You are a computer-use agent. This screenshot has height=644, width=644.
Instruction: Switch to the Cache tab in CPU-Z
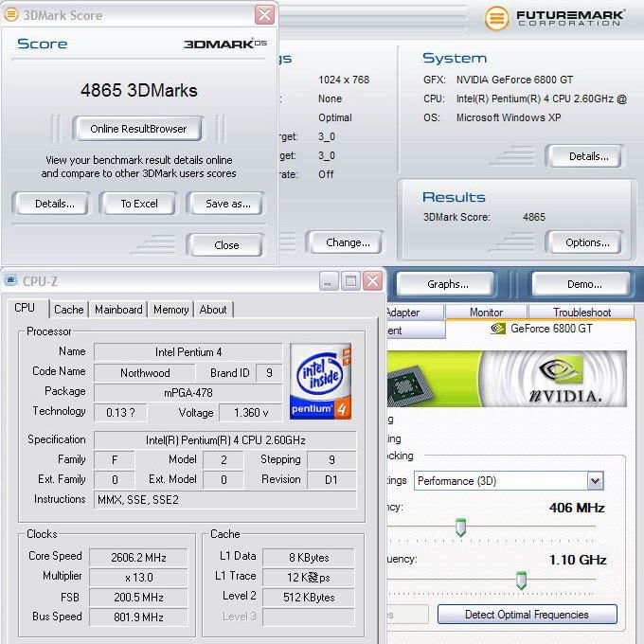(x=69, y=310)
